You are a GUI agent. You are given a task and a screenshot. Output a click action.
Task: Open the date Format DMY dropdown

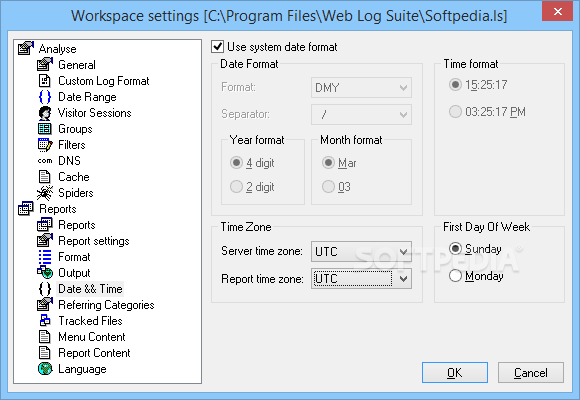pos(361,88)
